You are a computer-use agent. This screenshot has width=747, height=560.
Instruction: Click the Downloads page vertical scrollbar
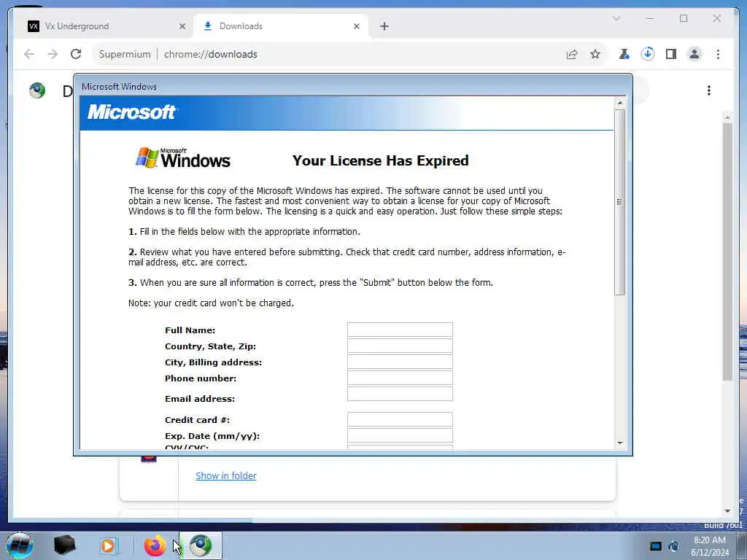pyautogui.click(x=727, y=252)
